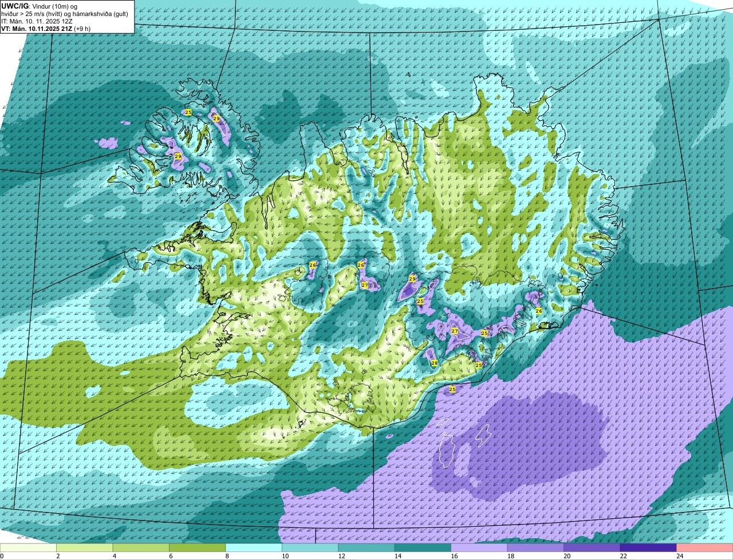Pick the 12–14 m/s teal legend swatch
Screen dimensions: 733x560
(x=366, y=547)
